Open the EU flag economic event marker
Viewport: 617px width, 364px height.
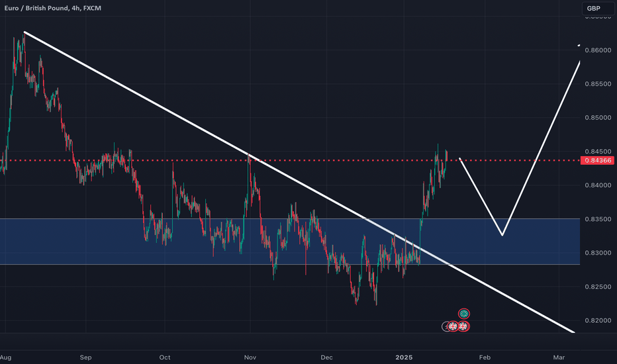[464, 314]
